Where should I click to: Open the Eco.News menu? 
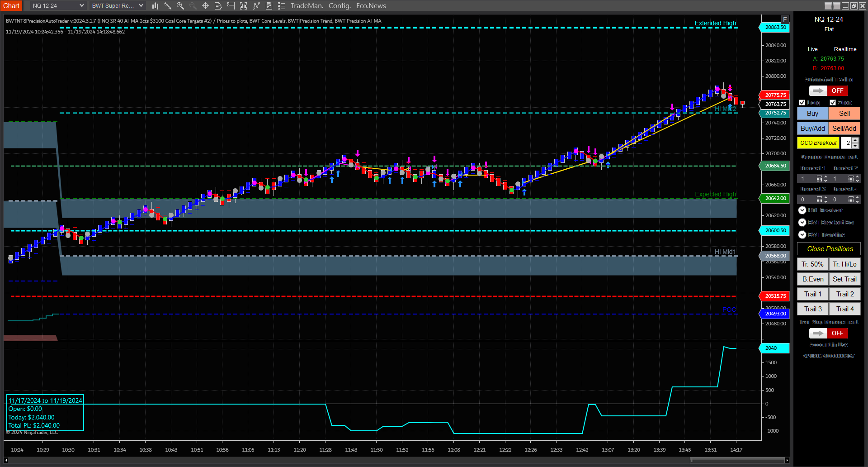click(x=371, y=6)
